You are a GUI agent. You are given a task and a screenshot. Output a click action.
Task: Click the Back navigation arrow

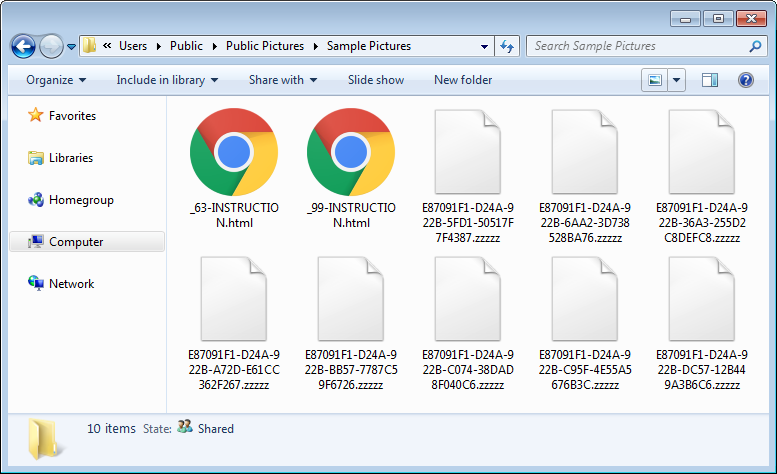(23, 47)
